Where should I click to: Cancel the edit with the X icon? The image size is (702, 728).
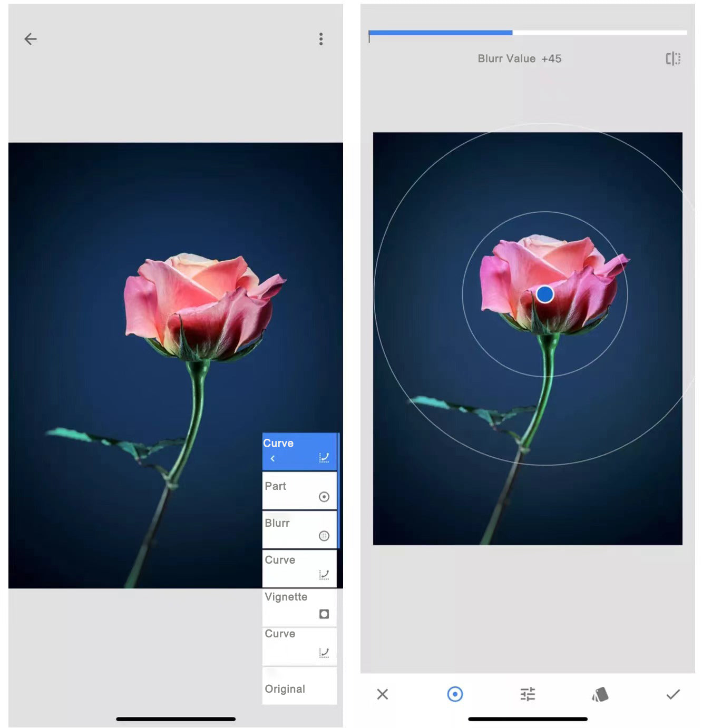tap(383, 694)
